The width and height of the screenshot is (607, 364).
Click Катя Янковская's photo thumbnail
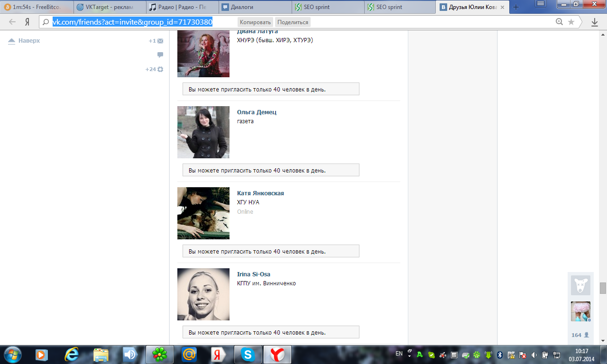[203, 213]
